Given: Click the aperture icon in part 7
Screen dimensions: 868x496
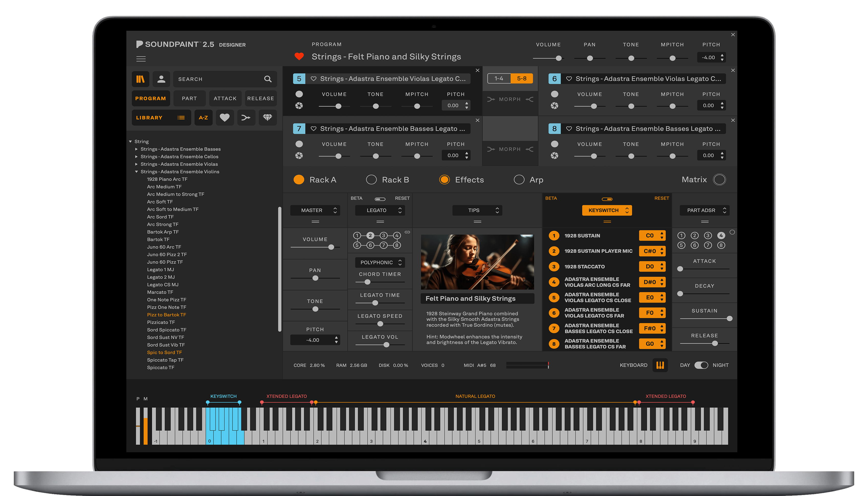Looking at the screenshot, I should coord(299,156).
